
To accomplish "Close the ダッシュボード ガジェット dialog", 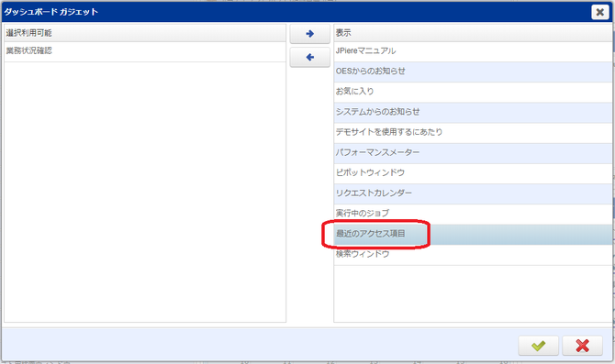I will point(599,12).
